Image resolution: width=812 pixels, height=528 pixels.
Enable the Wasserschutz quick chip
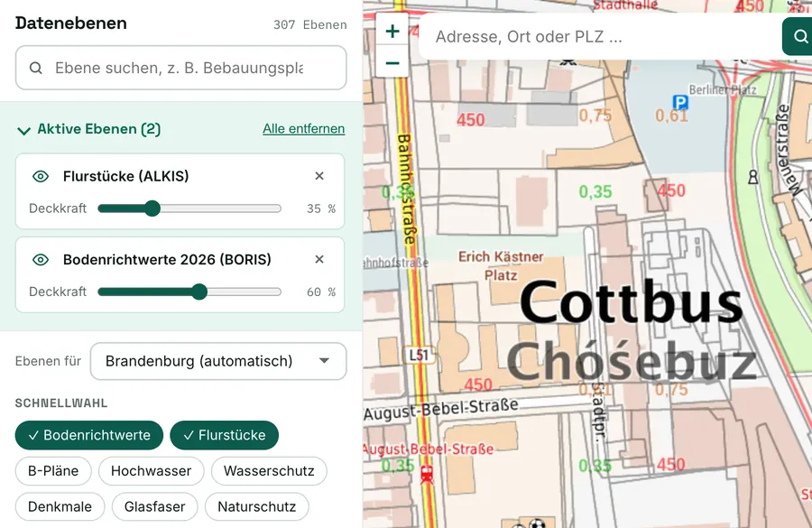[x=269, y=471]
